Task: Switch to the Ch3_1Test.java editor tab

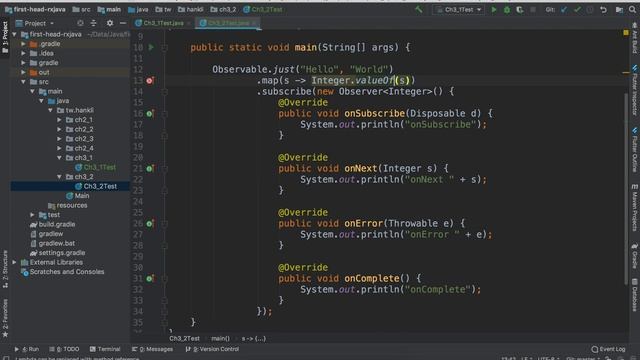Action: tap(163, 23)
